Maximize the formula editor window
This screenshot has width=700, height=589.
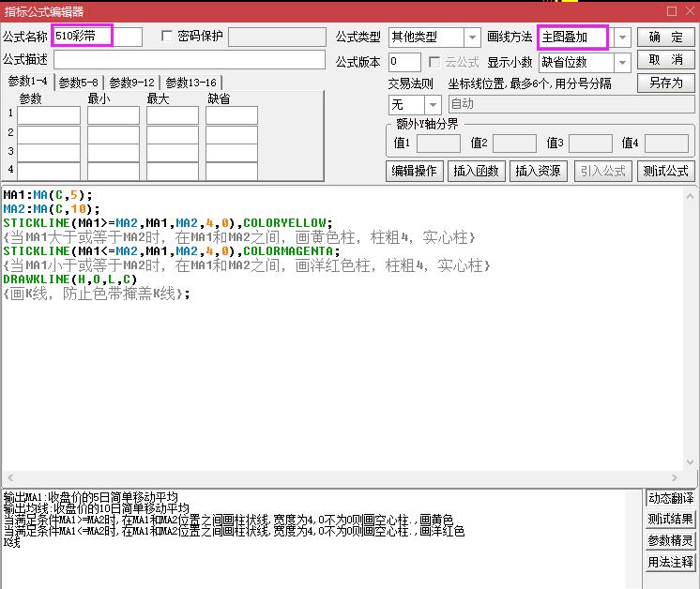coord(671,11)
